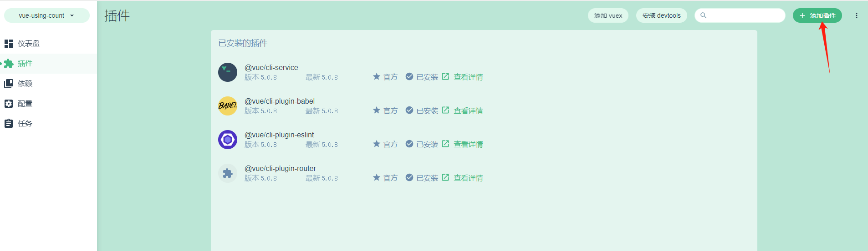Viewport: 868px width, 251px height.
Task: Open the 依赖 dependencies sidebar item
Action: pos(25,84)
